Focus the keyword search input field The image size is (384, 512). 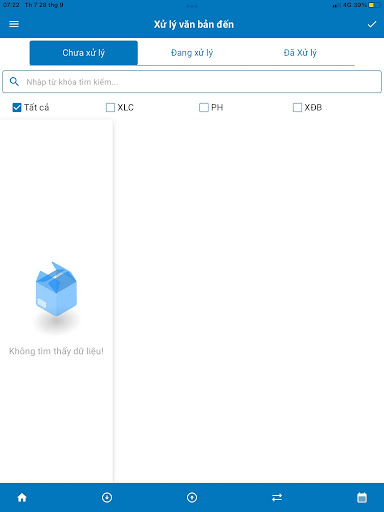point(192,82)
